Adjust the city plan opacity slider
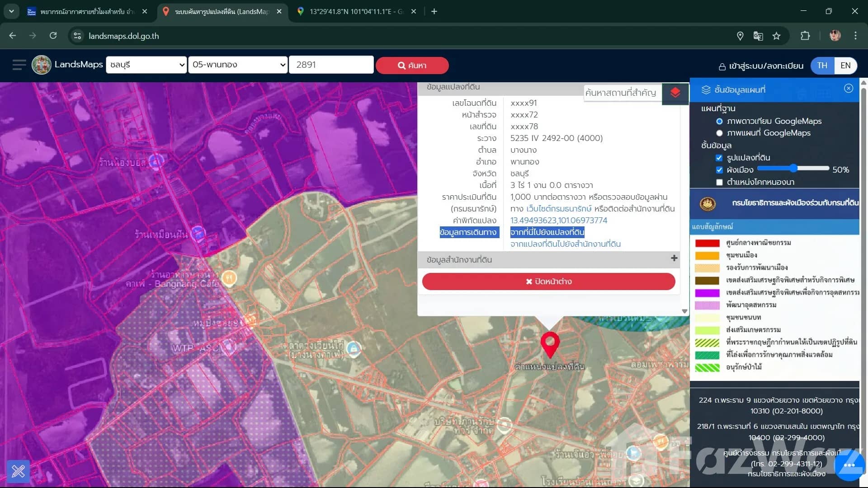This screenshot has height=488, width=868. pyautogui.click(x=793, y=169)
